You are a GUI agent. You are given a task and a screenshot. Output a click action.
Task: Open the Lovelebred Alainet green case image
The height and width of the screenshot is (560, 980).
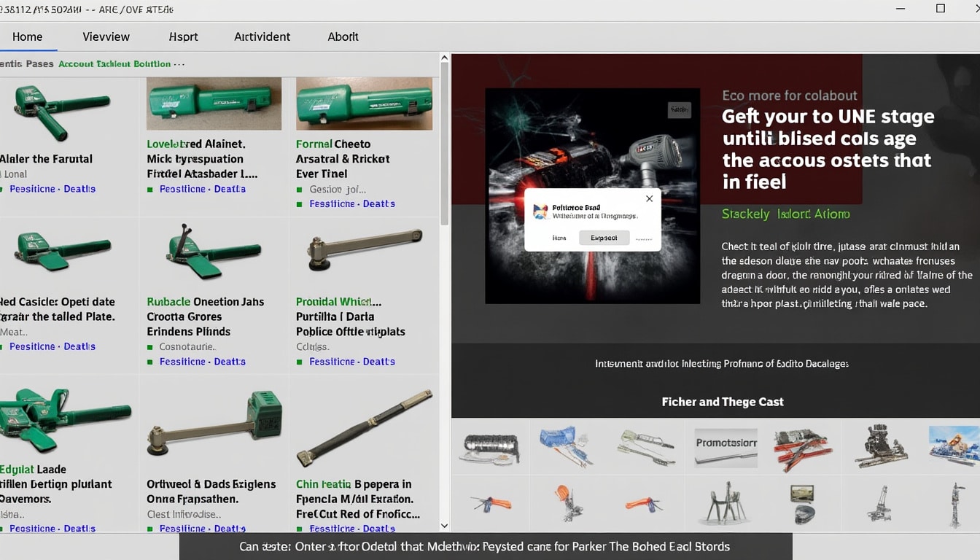click(214, 104)
